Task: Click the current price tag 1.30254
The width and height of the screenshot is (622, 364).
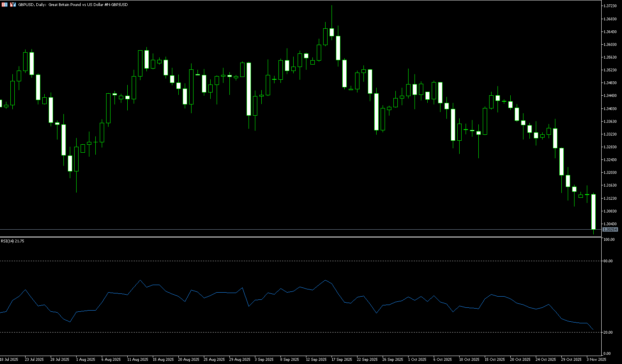Action: tap(610, 230)
